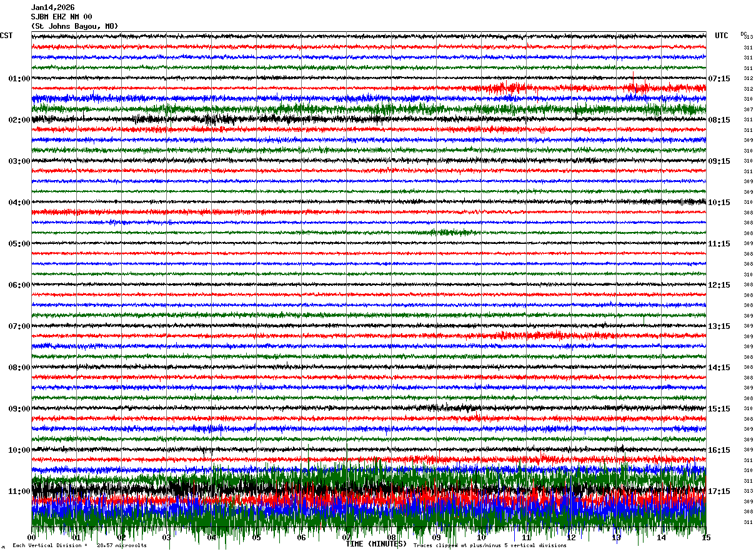Image resolution: width=756 pixels, height=554 pixels.
Task: Select the 03:00 CST hour label
Action: click(19, 161)
